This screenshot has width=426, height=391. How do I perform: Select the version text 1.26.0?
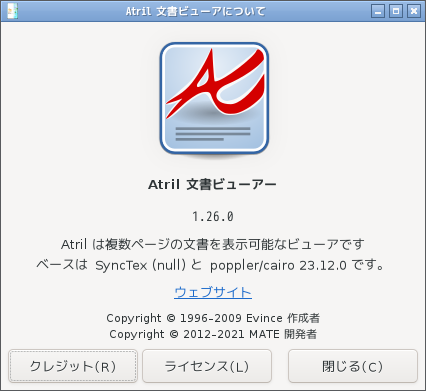point(213,217)
